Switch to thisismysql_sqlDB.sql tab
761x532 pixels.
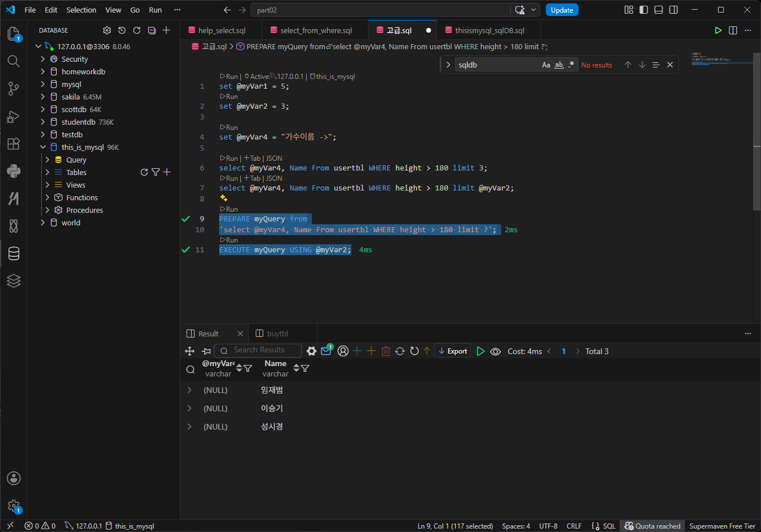coord(490,30)
